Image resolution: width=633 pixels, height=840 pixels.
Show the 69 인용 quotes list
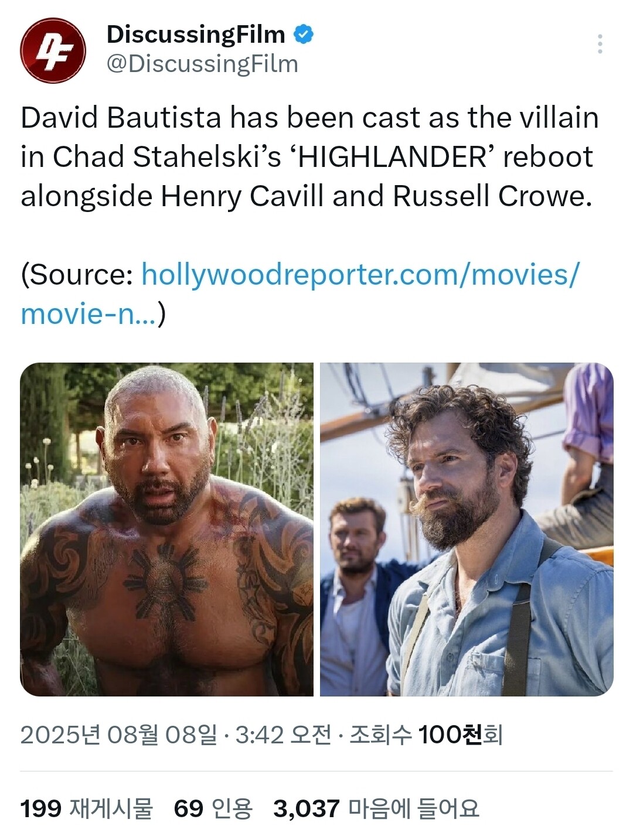click(x=213, y=809)
